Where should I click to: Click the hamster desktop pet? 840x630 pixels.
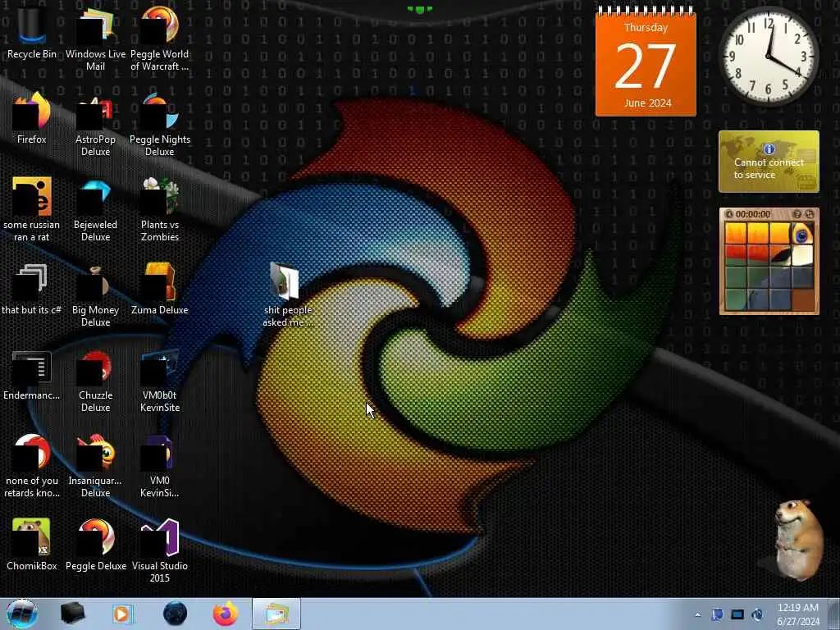pyautogui.click(x=798, y=540)
